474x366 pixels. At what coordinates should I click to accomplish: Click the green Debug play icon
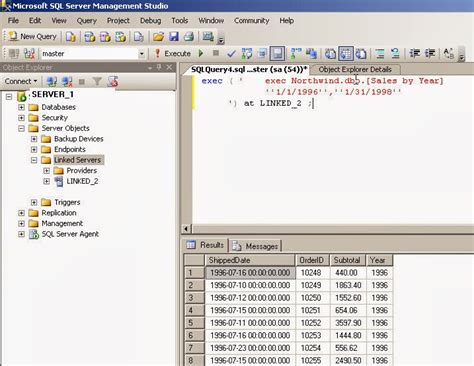(201, 53)
